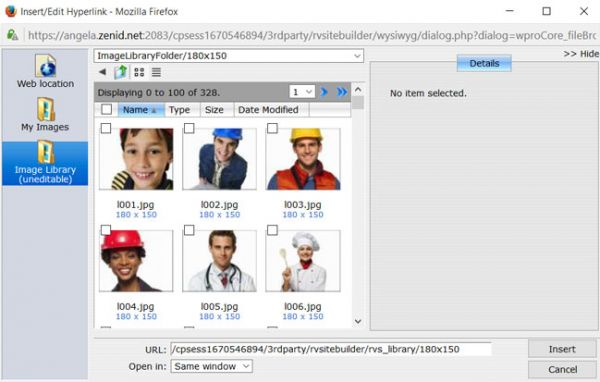Open the Details tab
The image size is (600, 382).
(x=484, y=63)
